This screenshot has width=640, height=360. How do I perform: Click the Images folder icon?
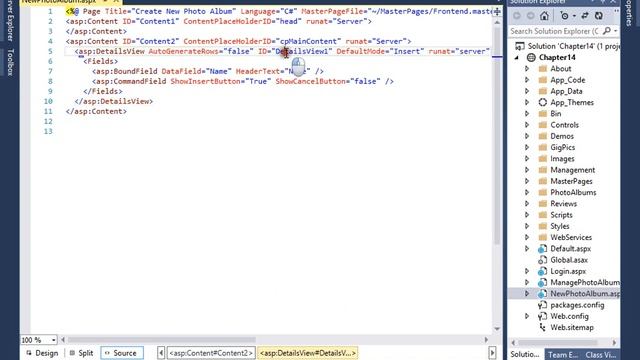coord(542,159)
